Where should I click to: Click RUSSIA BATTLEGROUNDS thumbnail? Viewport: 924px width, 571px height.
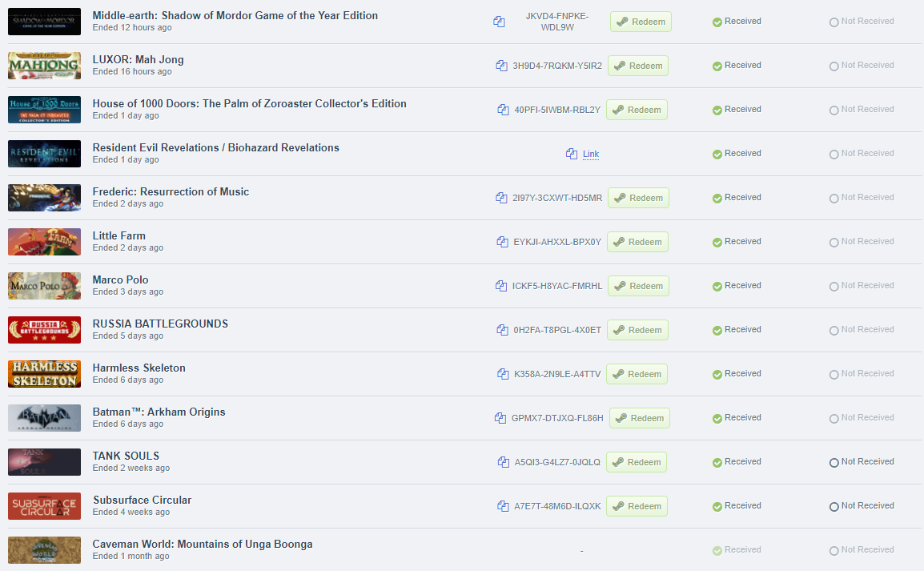point(44,330)
